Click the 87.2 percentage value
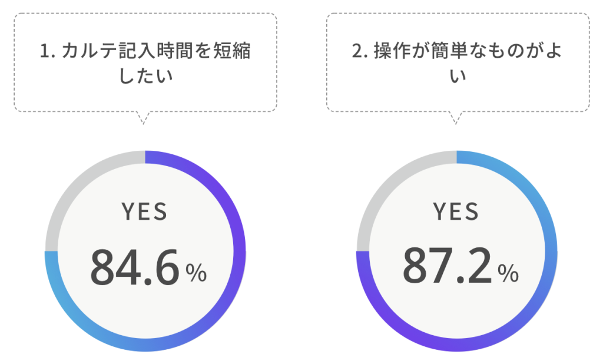The height and width of the screenshot is (364, 603). [x=446, y=266]
